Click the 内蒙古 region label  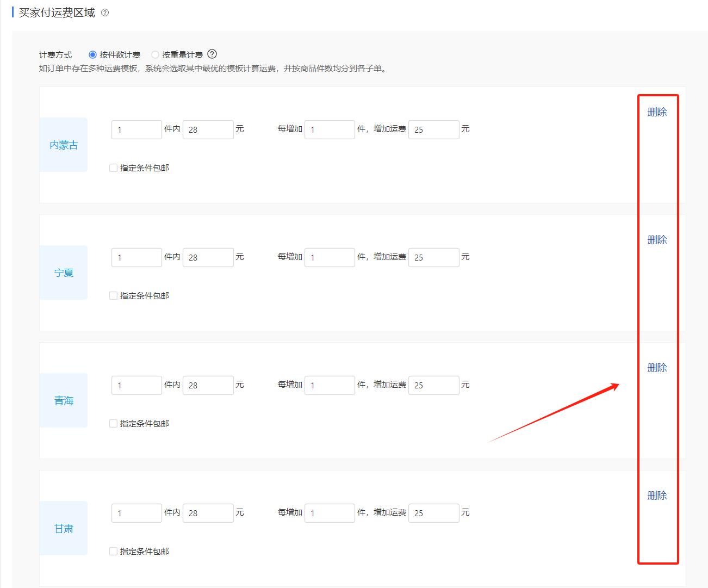coord(63,145)
